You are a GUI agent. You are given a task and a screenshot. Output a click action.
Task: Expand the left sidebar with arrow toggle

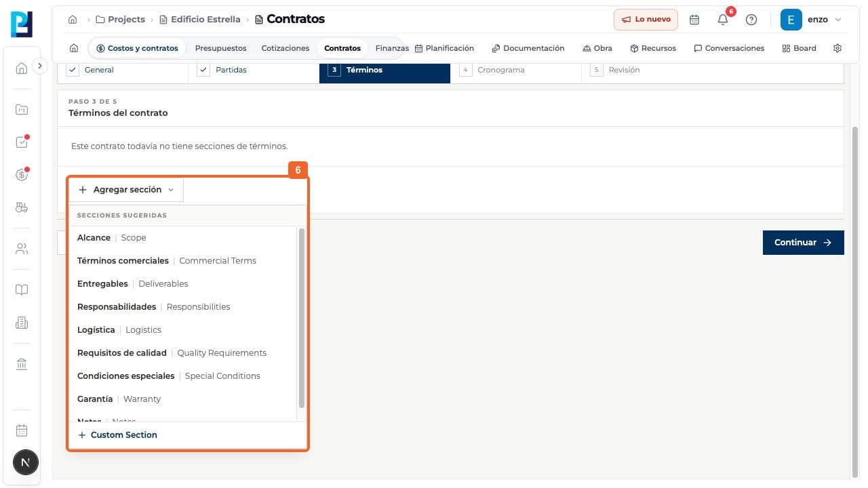tap(39, 66)
